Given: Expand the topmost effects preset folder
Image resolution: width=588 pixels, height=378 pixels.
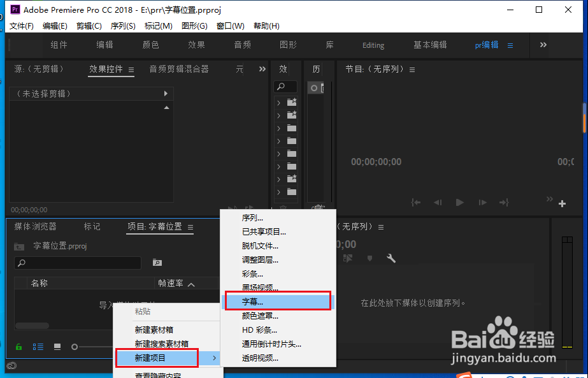Looking at the screenshot, I should [278, 103].
